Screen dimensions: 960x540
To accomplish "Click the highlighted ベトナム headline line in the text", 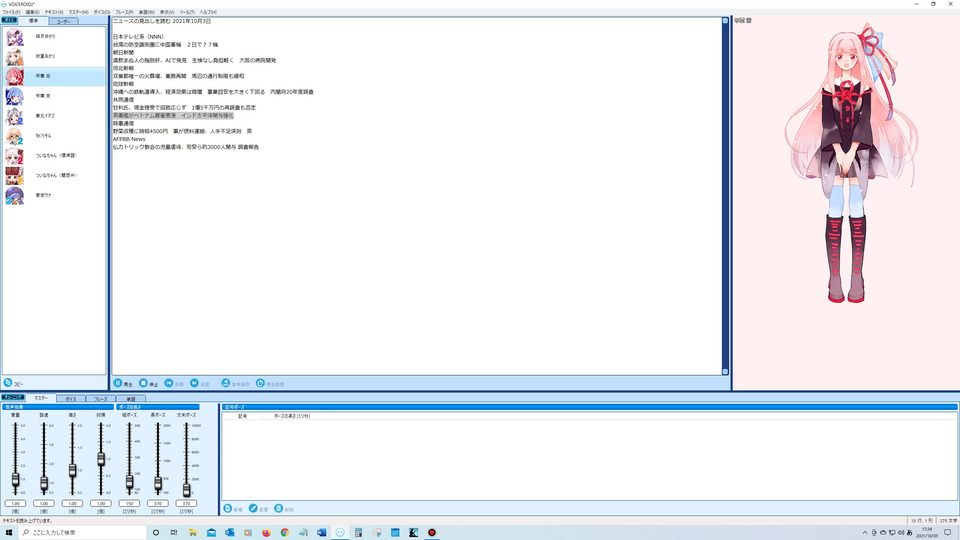I will point(173,115).
